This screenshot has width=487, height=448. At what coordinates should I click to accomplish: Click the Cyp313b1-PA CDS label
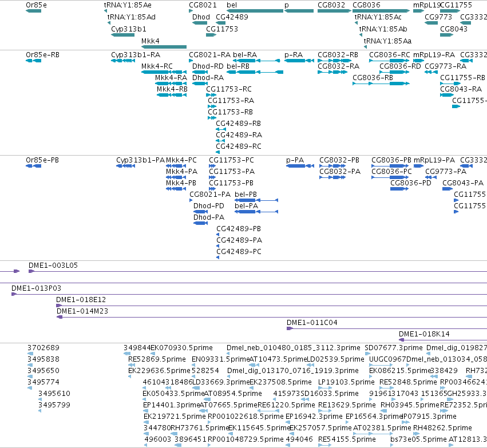[140, 160]
